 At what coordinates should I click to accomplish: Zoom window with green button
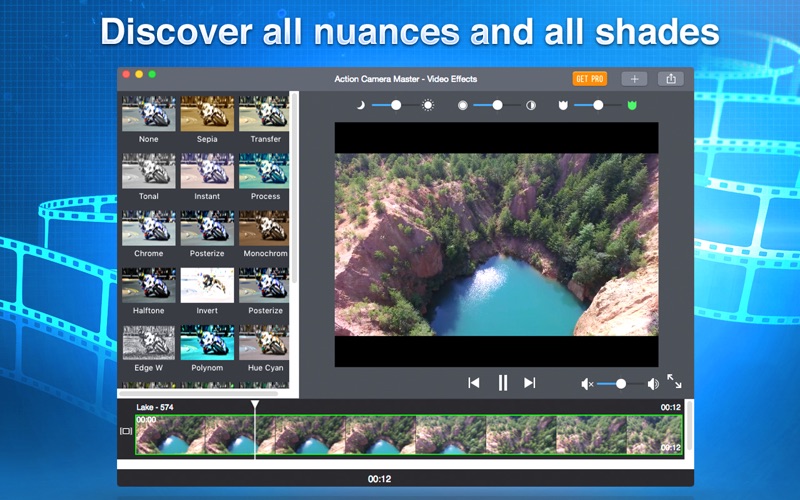(152, 74)
